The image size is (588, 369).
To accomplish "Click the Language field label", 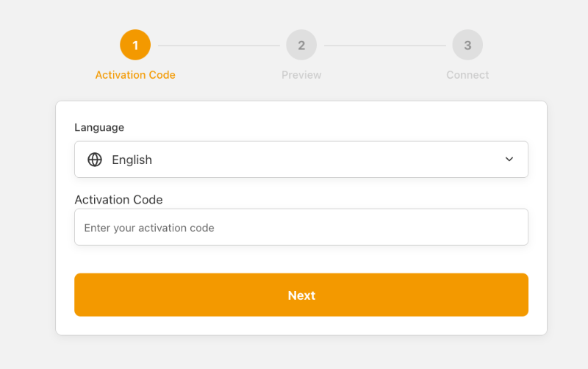I will pos(99,127).
